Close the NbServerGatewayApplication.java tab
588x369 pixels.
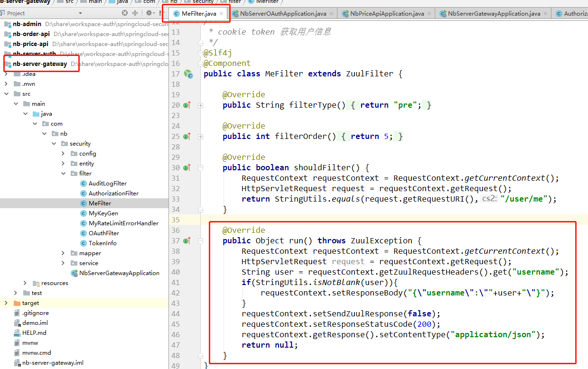[x=546, y=14]
